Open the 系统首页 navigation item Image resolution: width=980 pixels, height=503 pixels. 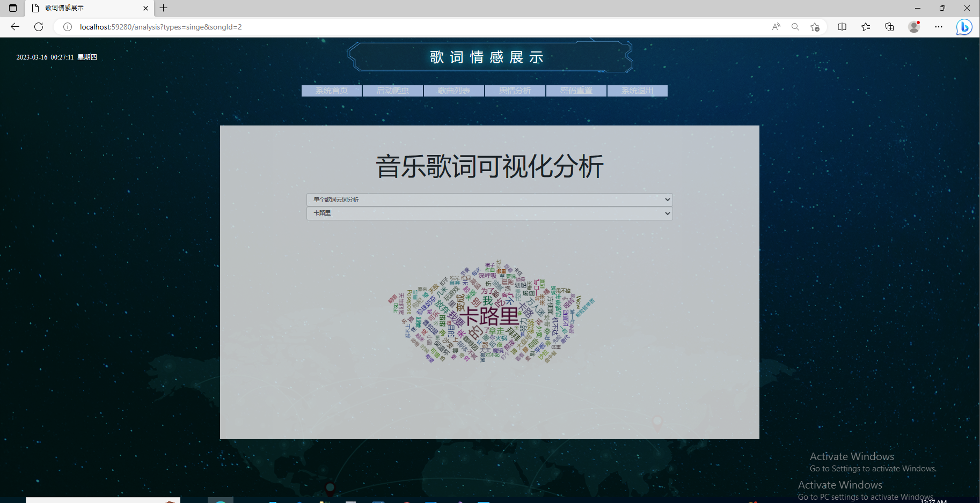click(332, 91)
